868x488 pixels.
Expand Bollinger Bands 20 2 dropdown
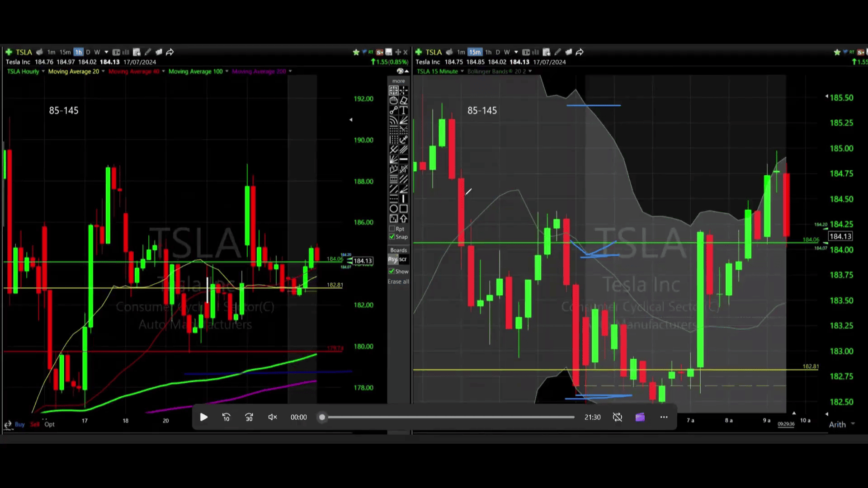pos(530,71)
